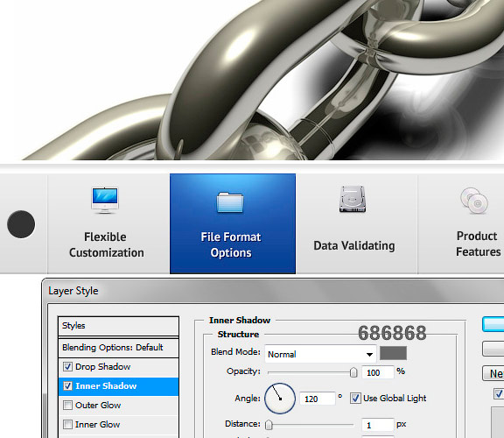Viewport: 504px width, 438px height.
Task: Uncheck the Inner Shadow checkbox
Action: tap(67, 385)
